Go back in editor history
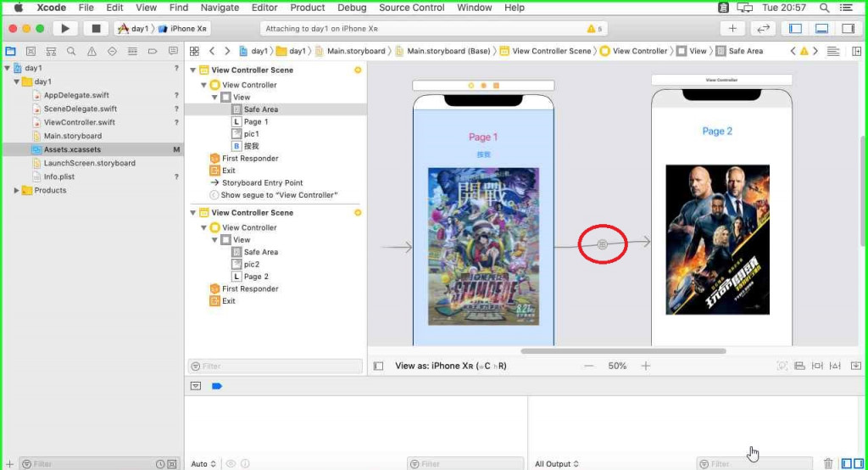The height and width of the screenshot is (470, 868). [x=211, y=51]
